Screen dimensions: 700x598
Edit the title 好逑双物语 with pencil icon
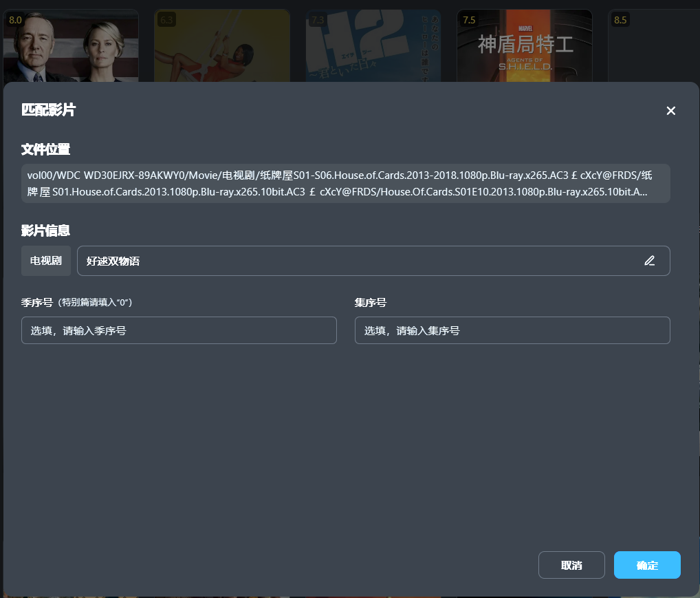click(650, 261)
